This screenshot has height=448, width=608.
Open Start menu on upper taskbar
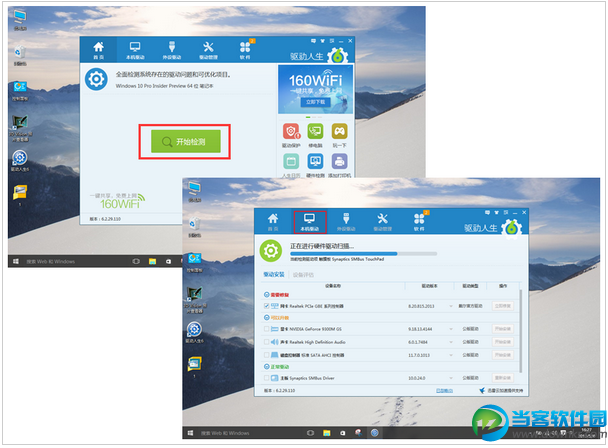(16, 261)
